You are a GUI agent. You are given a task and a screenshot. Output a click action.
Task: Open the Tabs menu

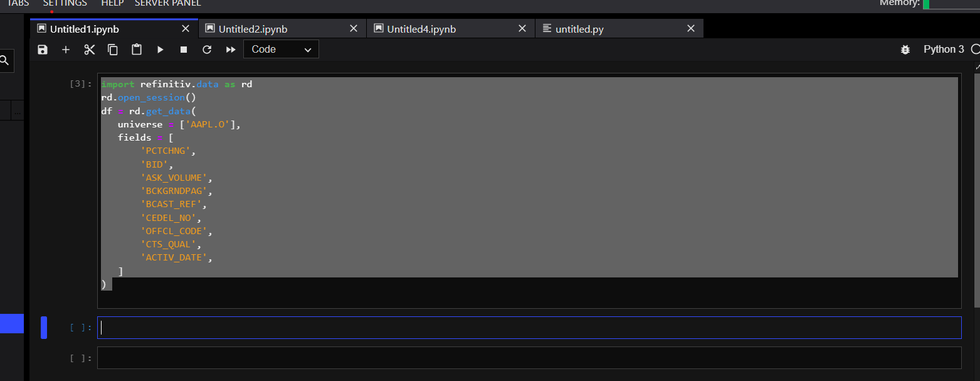[18, 3]
